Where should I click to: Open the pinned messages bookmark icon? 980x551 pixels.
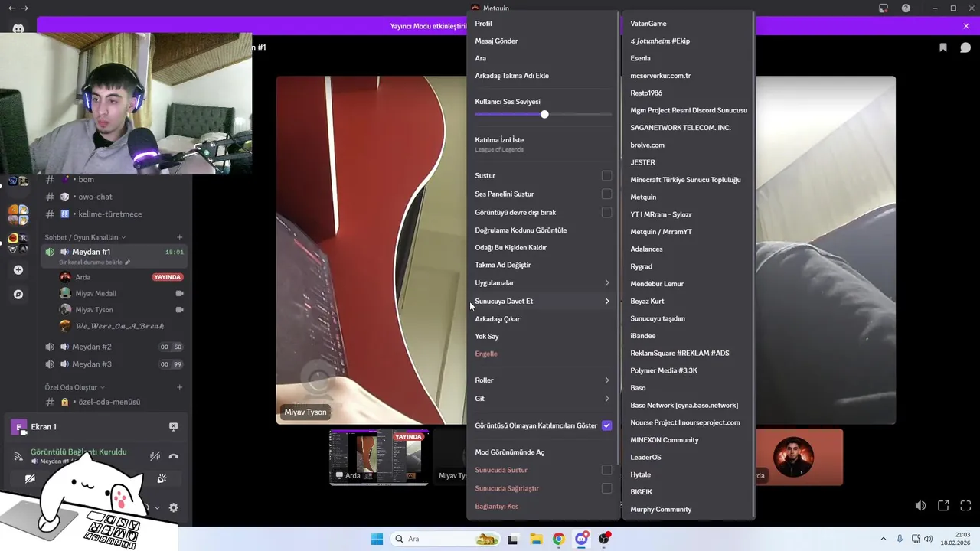(943, 47)
